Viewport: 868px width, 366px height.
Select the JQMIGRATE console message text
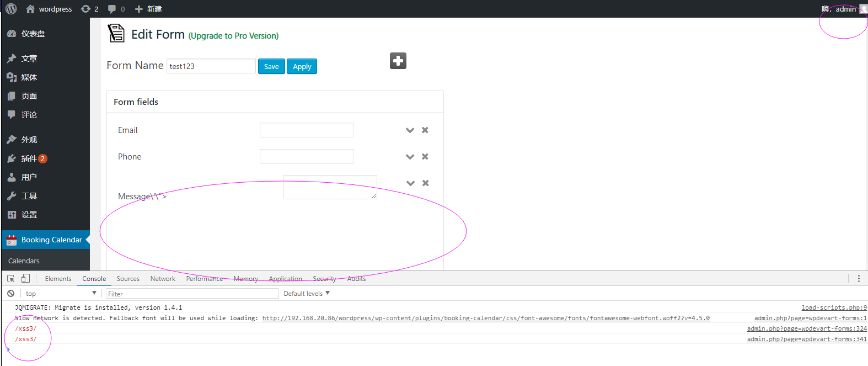click(99, 308)
